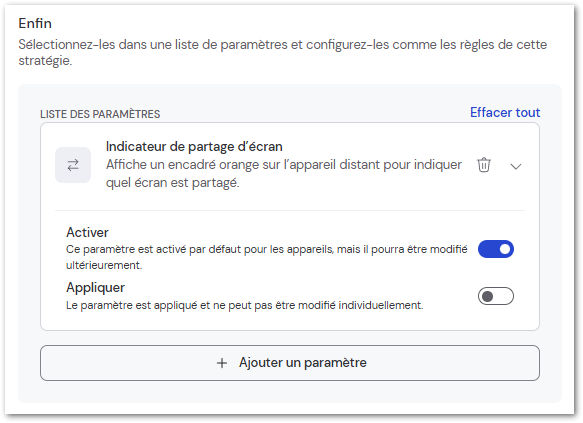Click the instruction paragraph beginning with Sélectionnez-les
583x423 pixels.
click(283, 52)
